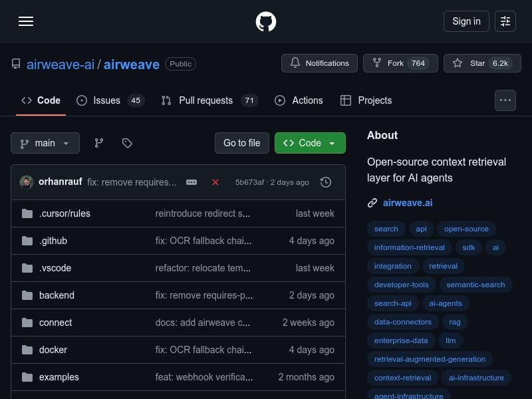Select the 'information-retrieval' topic tag
The width and height of the screenshot is (532, 399).
(x=409, y=247)
